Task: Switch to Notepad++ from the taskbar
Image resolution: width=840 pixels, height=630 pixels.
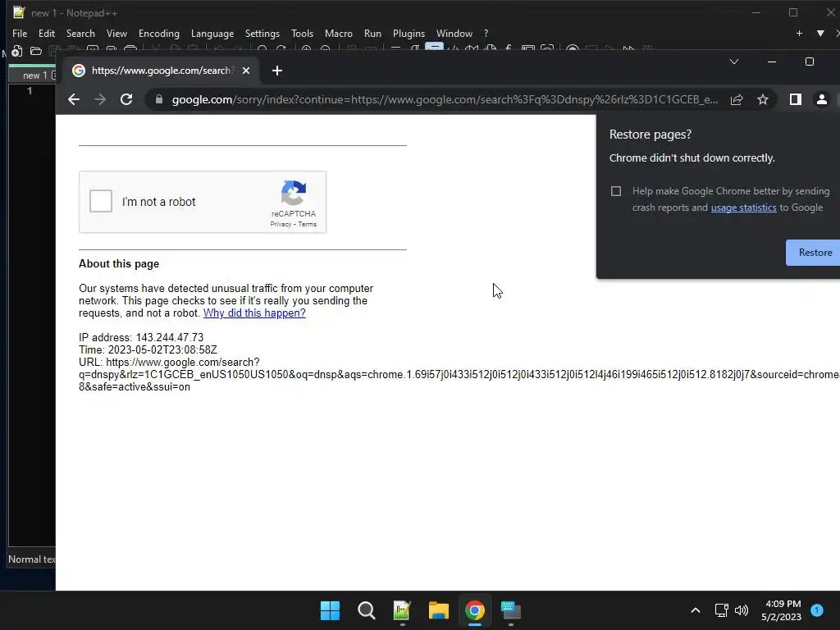Action: tap(402, 610)
